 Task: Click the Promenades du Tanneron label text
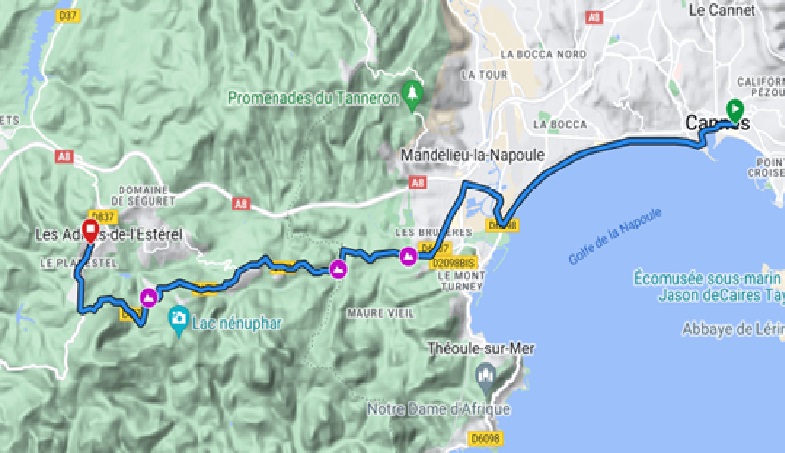coord(313,98)
